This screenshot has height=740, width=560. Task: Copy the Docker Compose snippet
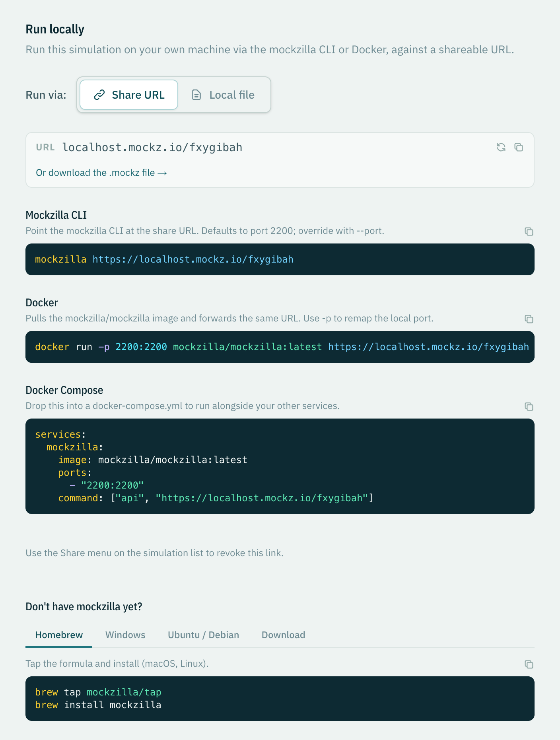(x=529, y=407)
